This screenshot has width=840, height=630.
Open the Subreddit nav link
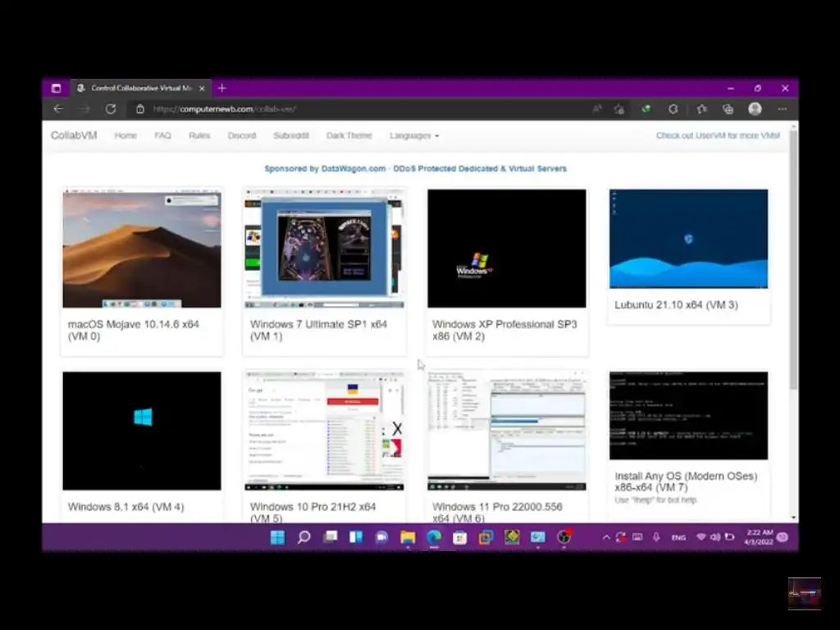(291, 135)
